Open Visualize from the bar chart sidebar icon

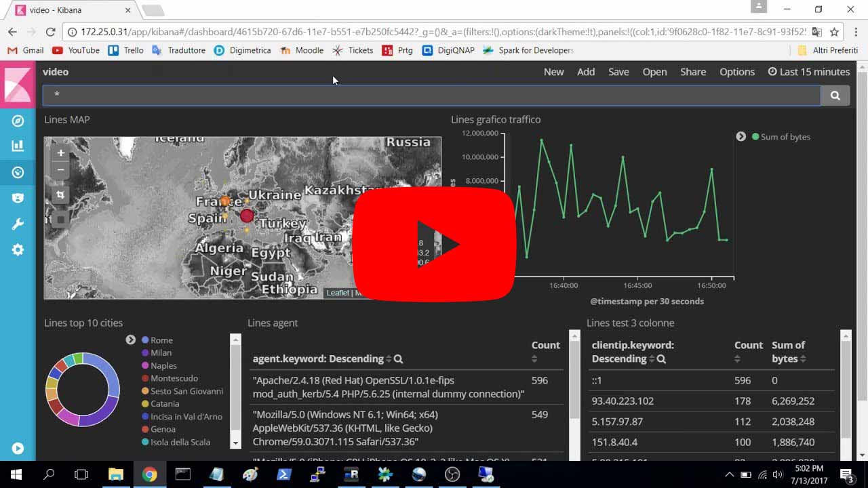[18, 146]
